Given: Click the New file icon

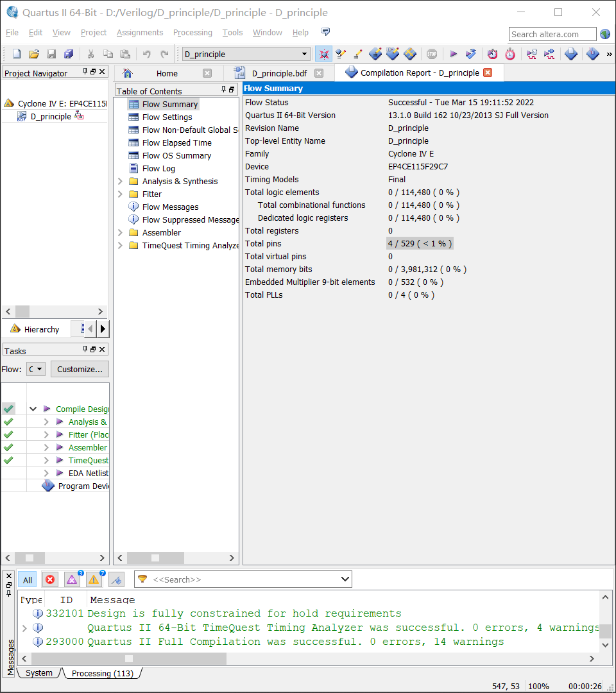Looking at the screenshot, I should (16, 54).
